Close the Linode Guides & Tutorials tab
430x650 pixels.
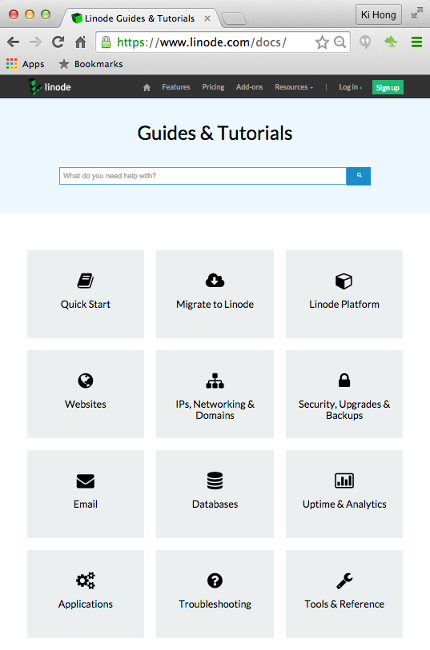pyautogui.click(x=207, y=18)
